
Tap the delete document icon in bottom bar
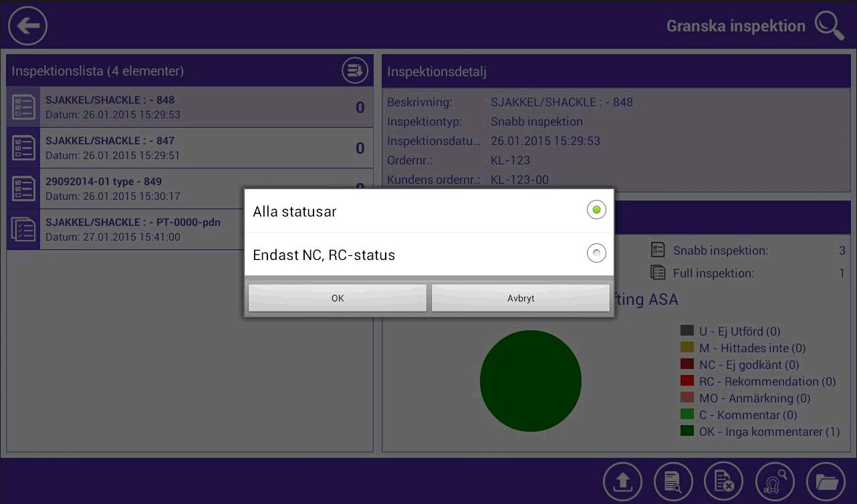pyautogui.click(x=724, y=481)
